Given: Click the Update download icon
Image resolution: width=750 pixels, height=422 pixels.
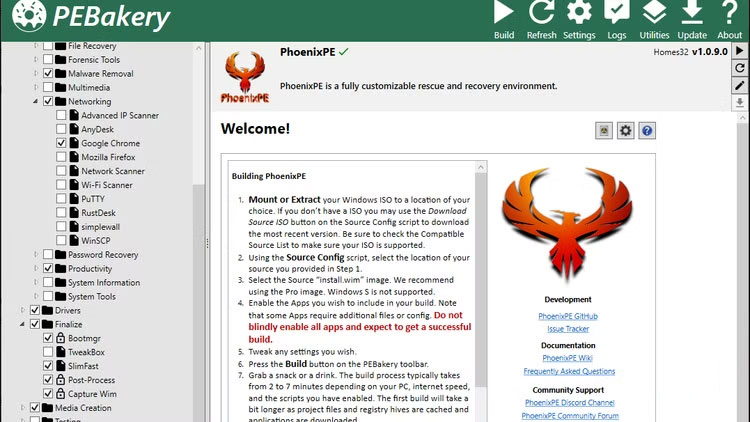Looking at the screenshot, I should tap(692, 20).
